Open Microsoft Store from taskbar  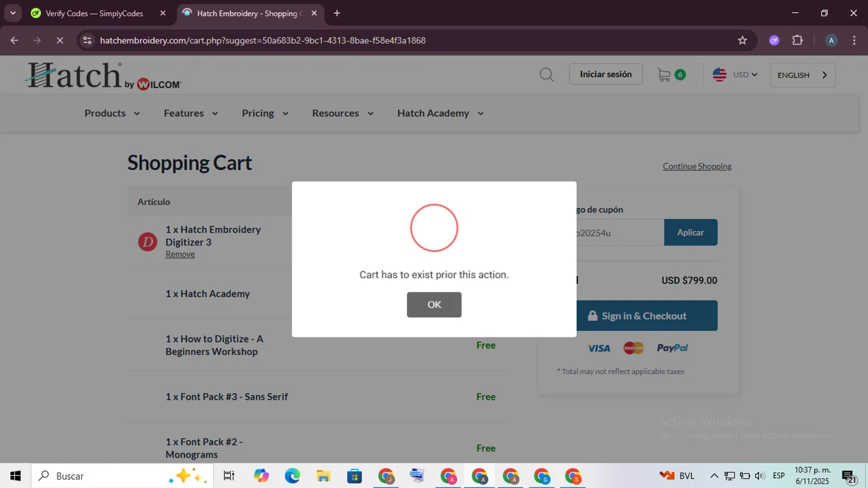click(355, 476)
